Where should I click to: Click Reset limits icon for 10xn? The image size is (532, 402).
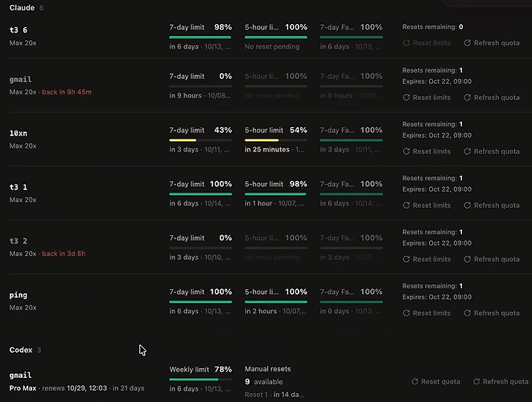click(x=406, y=151)
